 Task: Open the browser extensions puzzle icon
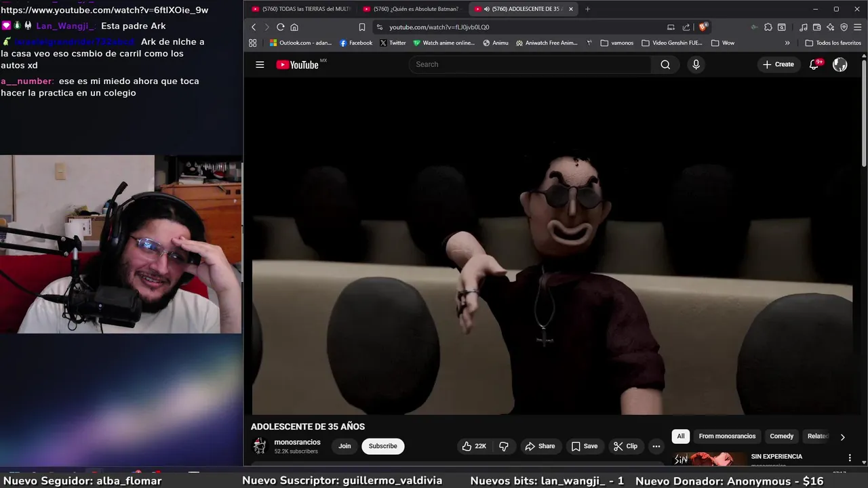click(x=768, y=27)
